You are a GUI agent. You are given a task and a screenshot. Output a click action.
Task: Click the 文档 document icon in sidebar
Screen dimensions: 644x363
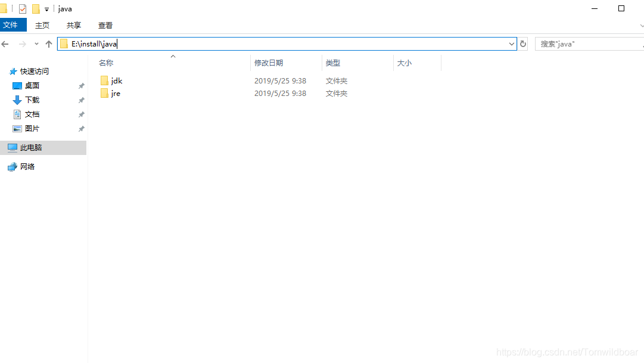[17, 114]
